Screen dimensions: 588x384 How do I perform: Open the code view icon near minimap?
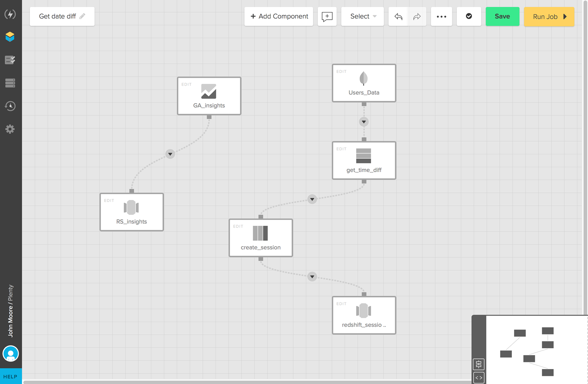(x=478, y=377)
